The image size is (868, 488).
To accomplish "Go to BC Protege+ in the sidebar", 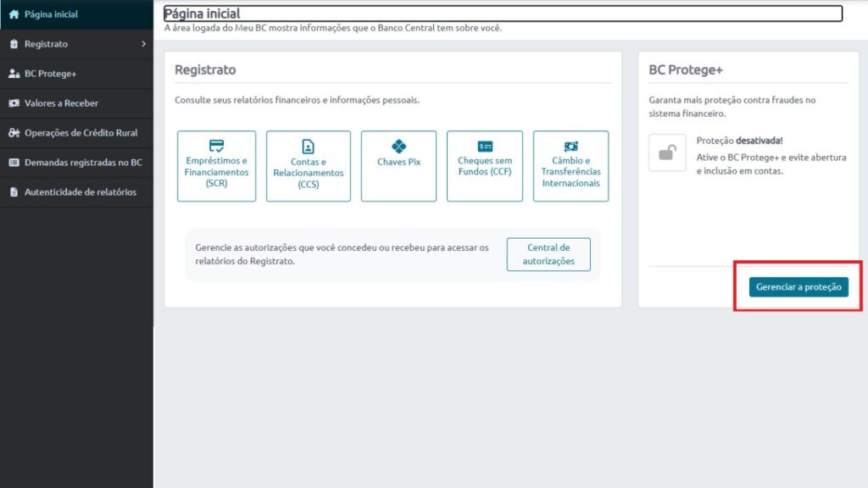I will point(76,74).
